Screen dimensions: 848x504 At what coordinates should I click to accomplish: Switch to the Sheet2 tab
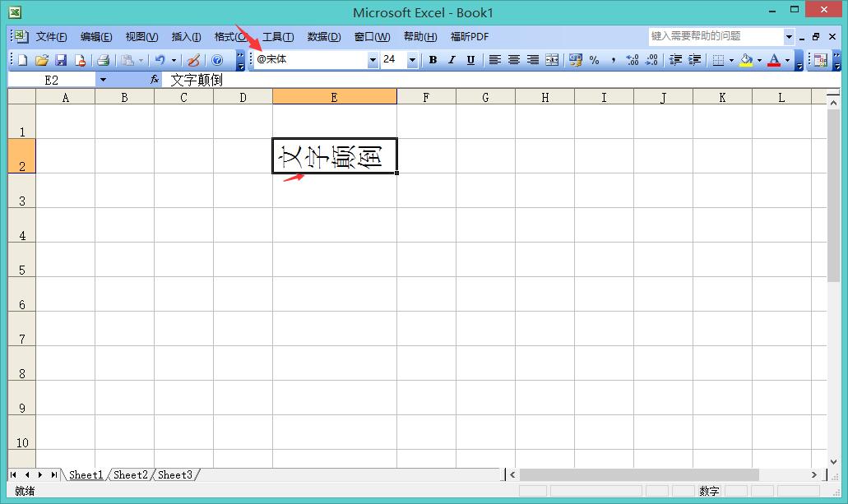(130, 474)
